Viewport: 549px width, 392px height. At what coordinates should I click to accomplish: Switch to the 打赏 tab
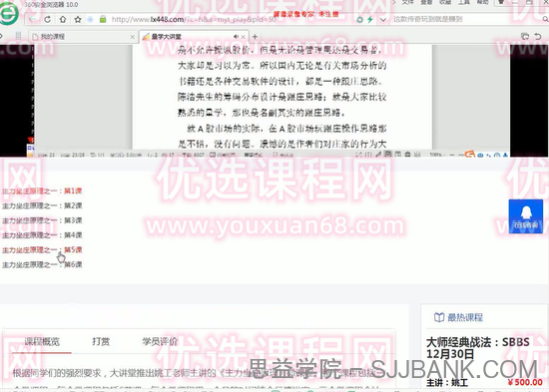point(101,341)
